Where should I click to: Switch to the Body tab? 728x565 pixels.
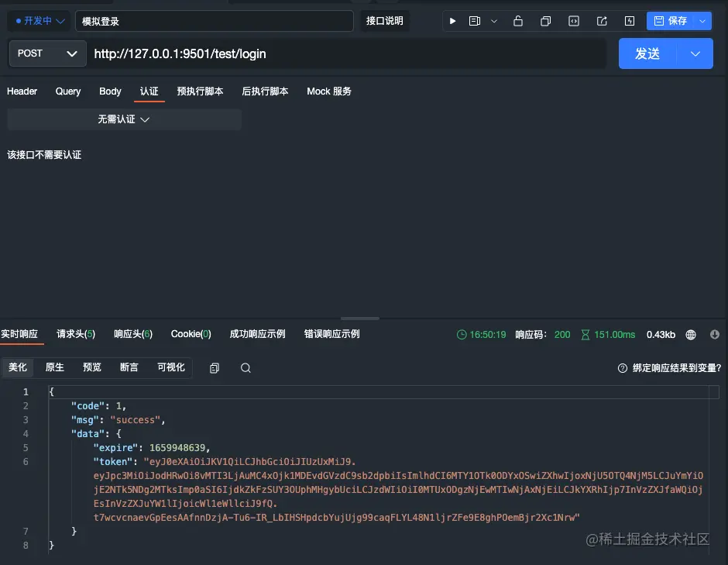[110, 91]
